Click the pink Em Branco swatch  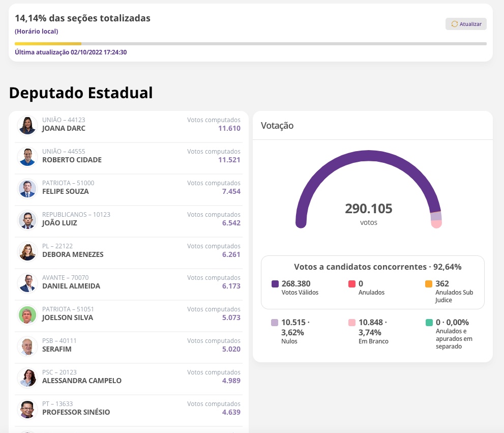pyautogui.click(x=352, y=323)
